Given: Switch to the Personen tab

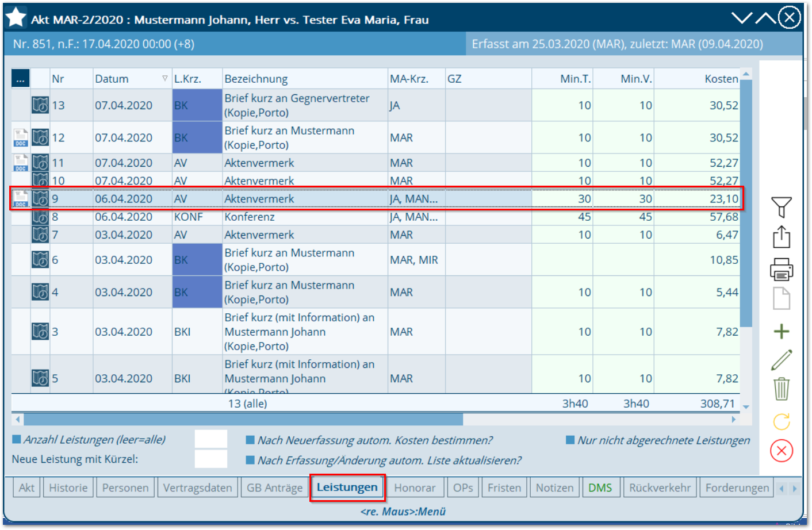Looking at the screenshot, I should (125, 488).
